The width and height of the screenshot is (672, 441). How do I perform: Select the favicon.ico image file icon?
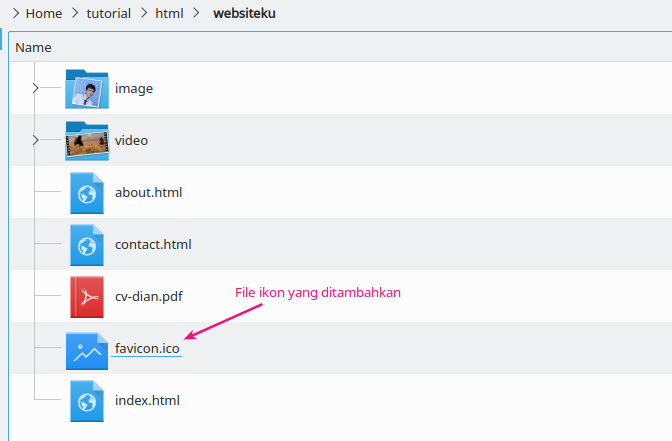(87, 351)
